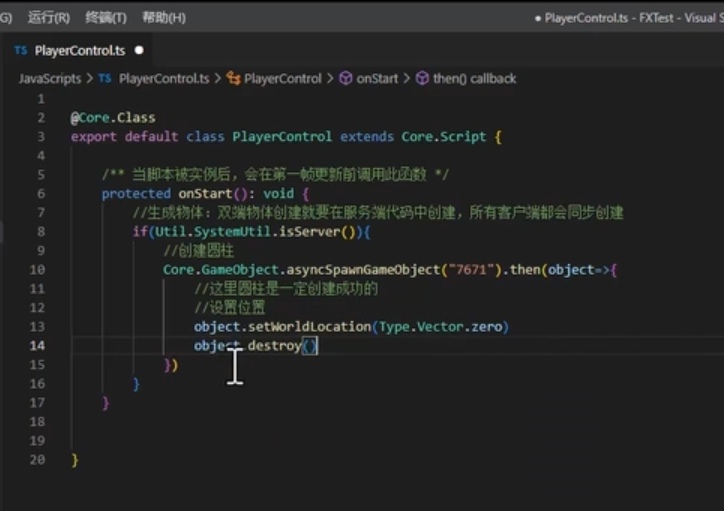This screenshot has width=724, height=511.
Task: Open the 运行(R) menu
Action: tap(48, 18)
